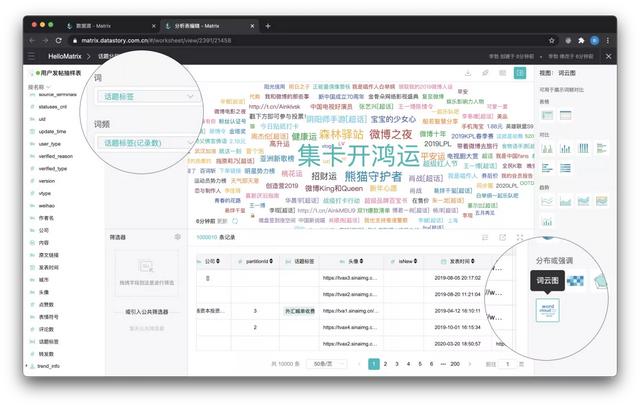This screenshot has height=407, width=640.
Task: Click the browser address bar
Action: pos(310,40)
